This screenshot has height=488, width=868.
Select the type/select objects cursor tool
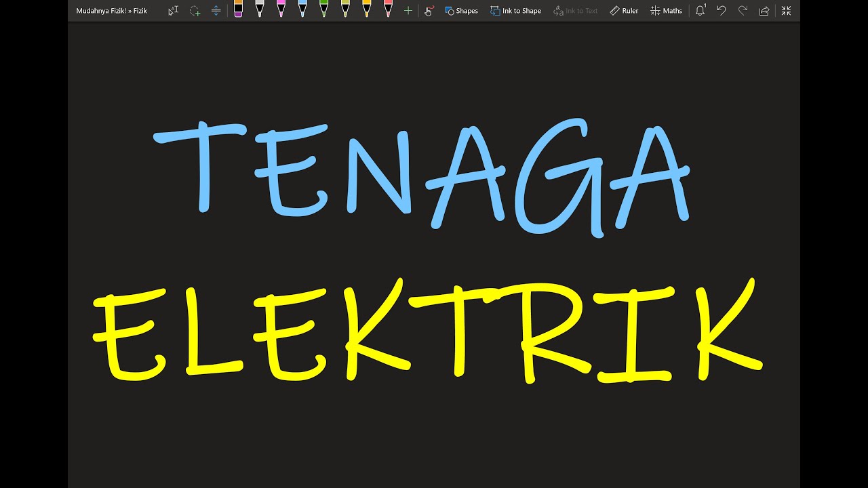173,10
